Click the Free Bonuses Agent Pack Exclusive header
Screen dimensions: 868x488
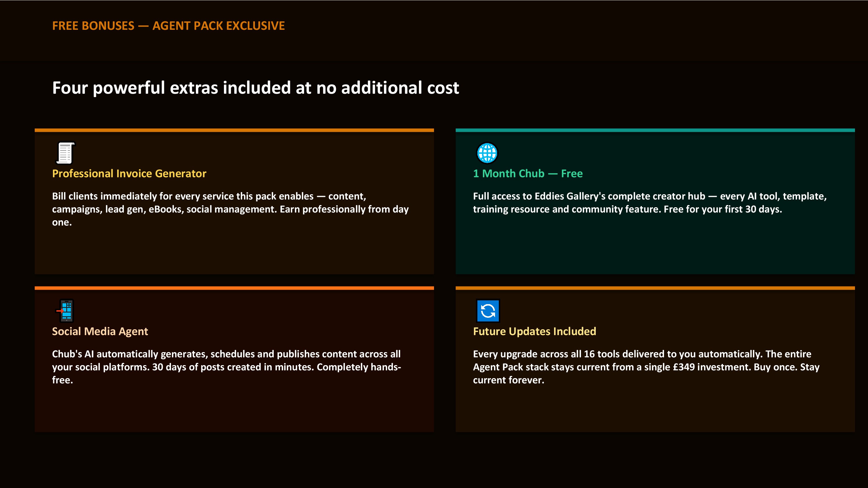pos(168,26)
